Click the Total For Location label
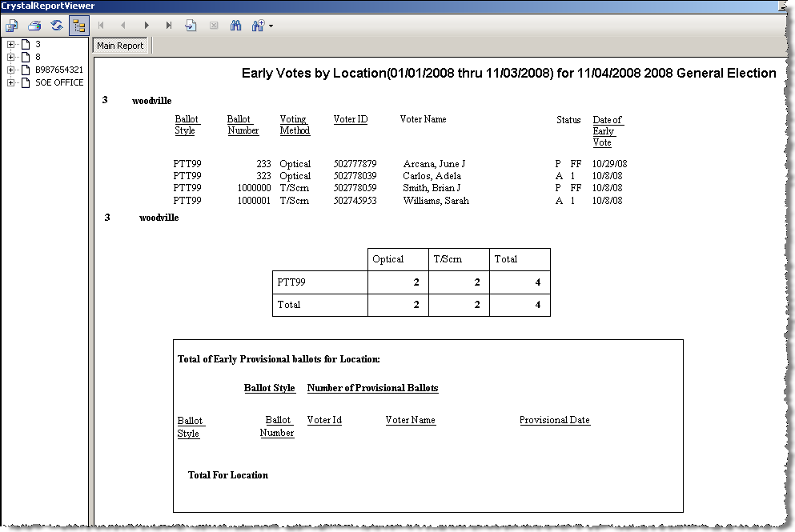 [x=228, y=475]
